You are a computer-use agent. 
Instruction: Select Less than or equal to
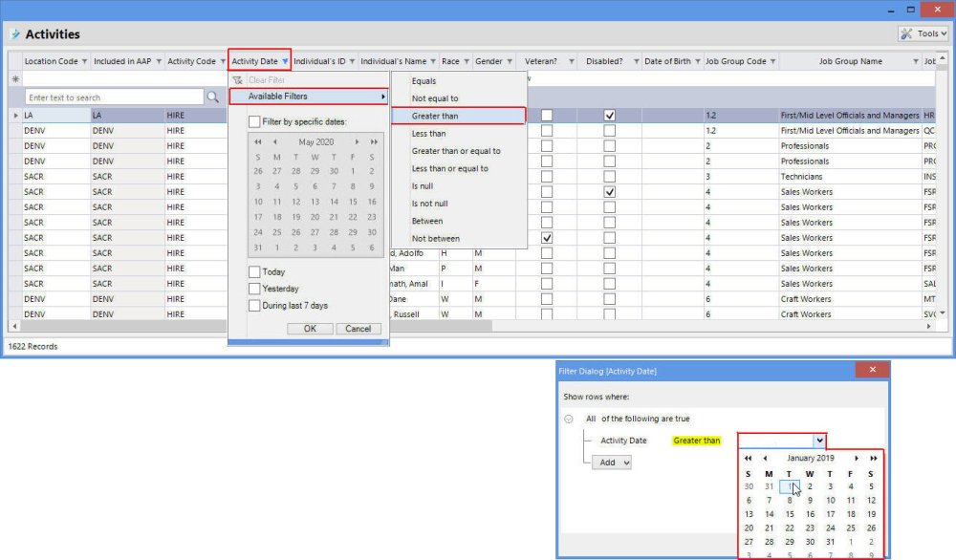(450, 169)
